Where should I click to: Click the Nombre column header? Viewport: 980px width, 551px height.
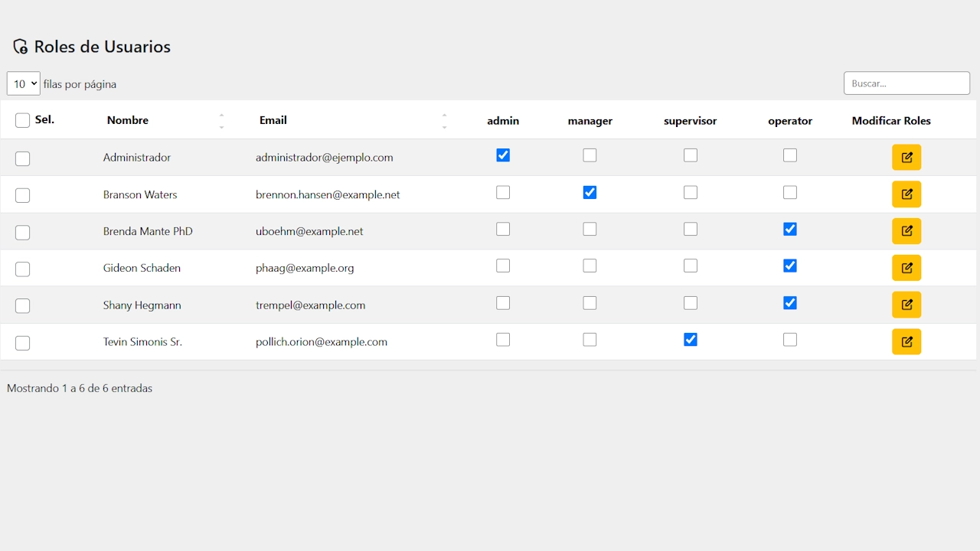click(128, 120)
